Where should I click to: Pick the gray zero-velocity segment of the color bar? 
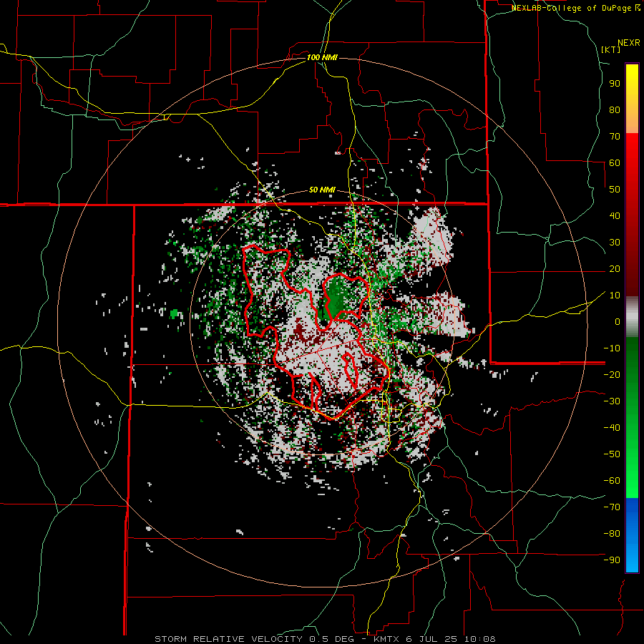click(x=632, y=317)
